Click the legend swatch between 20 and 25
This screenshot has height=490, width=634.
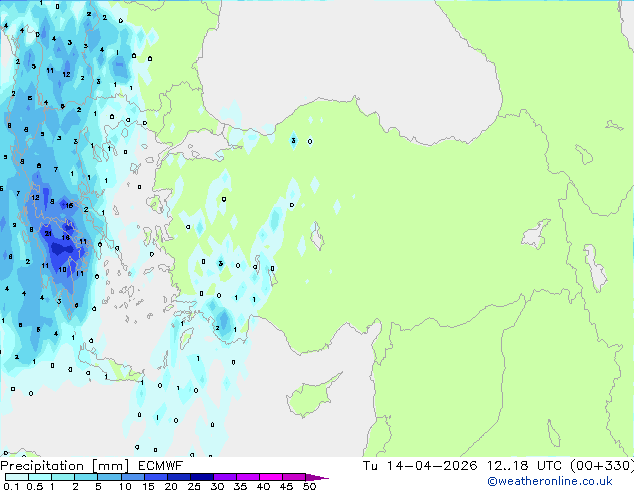point(179,477)
